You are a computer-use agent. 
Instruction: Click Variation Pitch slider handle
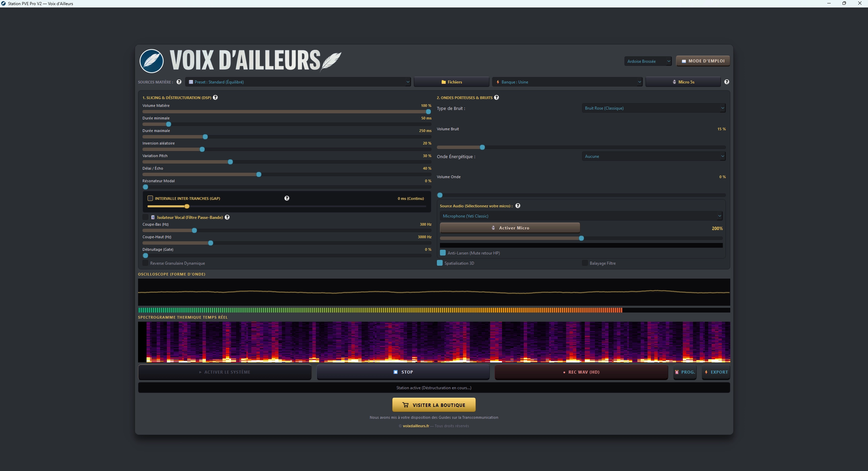tap(230, 162)
